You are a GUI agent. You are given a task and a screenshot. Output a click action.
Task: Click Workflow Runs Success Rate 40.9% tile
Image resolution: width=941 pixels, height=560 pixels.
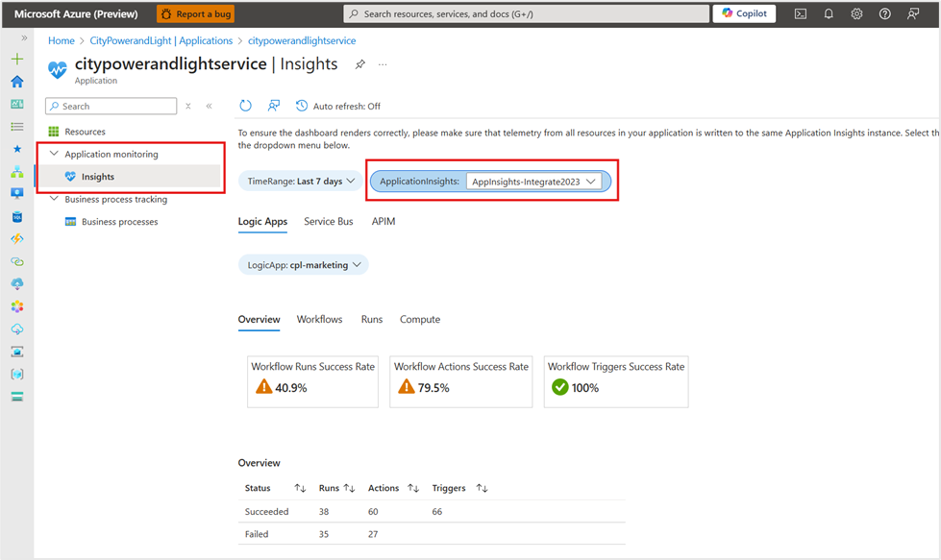[312, 382]
